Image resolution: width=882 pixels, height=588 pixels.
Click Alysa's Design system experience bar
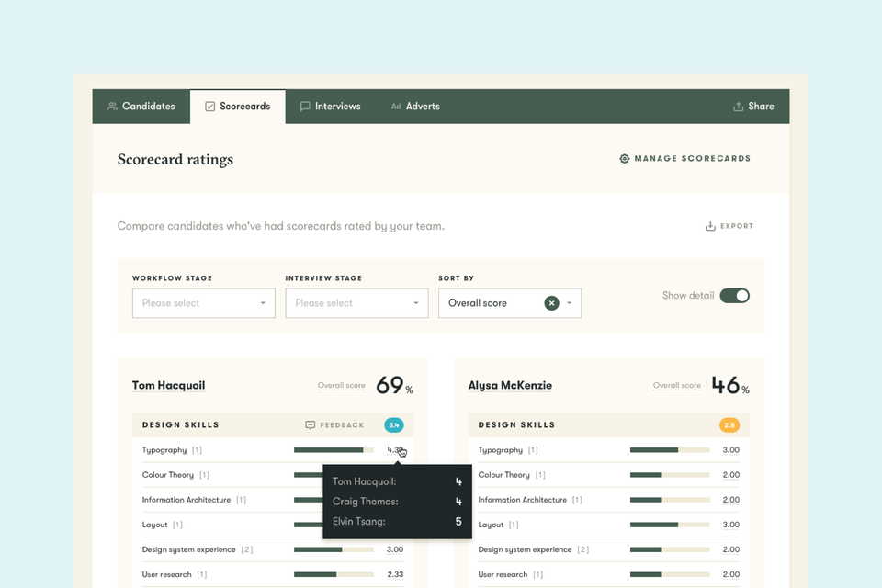point(670,549)
